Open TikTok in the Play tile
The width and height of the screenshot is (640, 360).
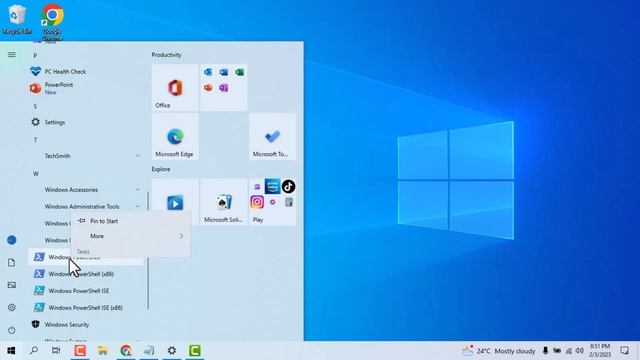pos(289,187)
